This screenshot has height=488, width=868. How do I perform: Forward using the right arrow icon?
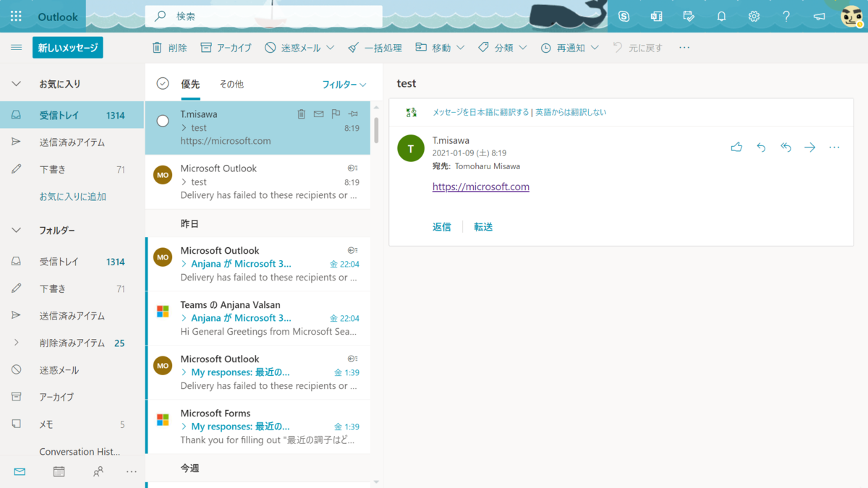pyautogui.click(x=809, y=147)
